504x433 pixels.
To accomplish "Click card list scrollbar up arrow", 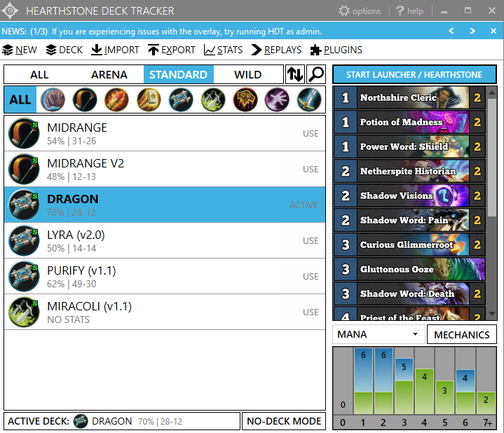I will coord(492,92).
